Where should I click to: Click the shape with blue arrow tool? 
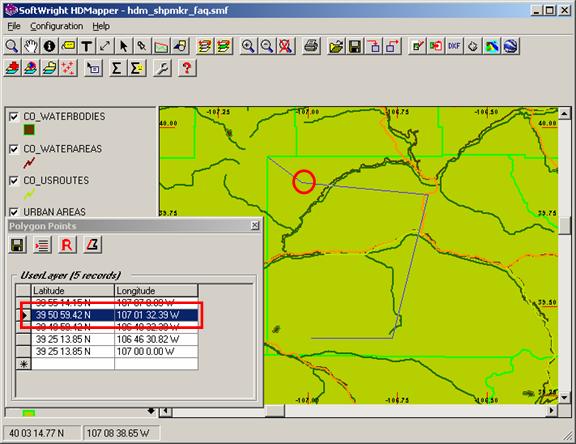[180, 46]
